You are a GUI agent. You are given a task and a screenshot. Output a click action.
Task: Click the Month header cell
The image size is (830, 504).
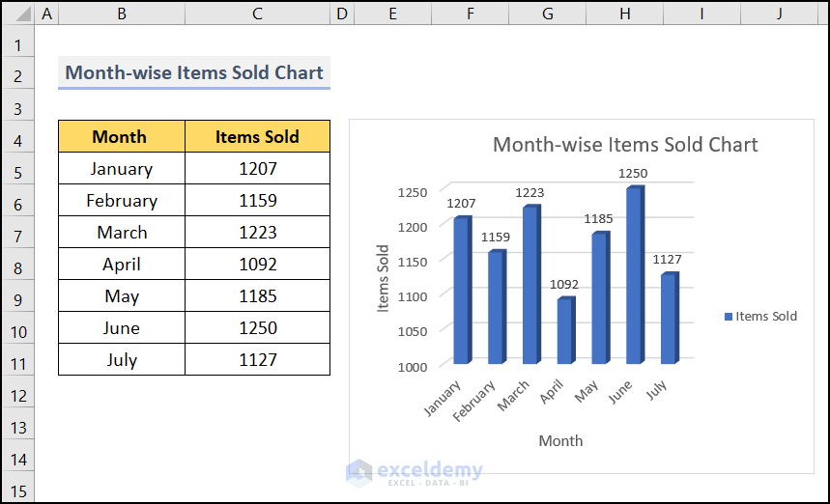click(121, 137)
